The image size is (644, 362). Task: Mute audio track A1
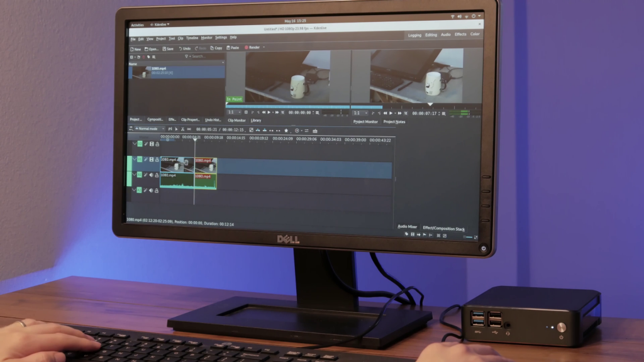click(x=151, y=175)
